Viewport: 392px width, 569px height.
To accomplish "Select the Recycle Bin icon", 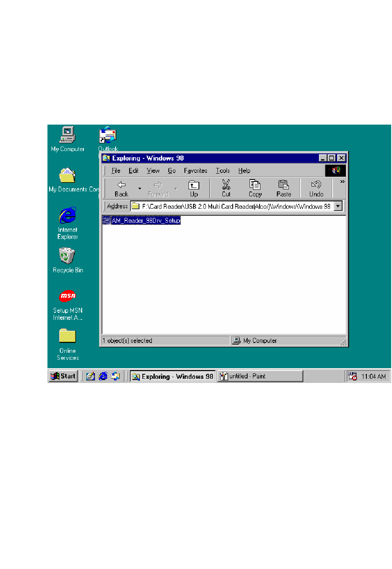I will tap(68, 260).
